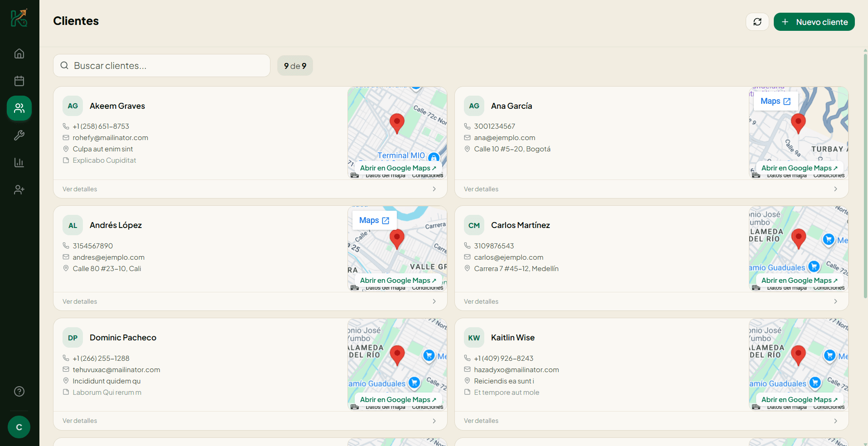View details for Ana García
The width and height of the screenshot is (868, 446).
[481, 189]
